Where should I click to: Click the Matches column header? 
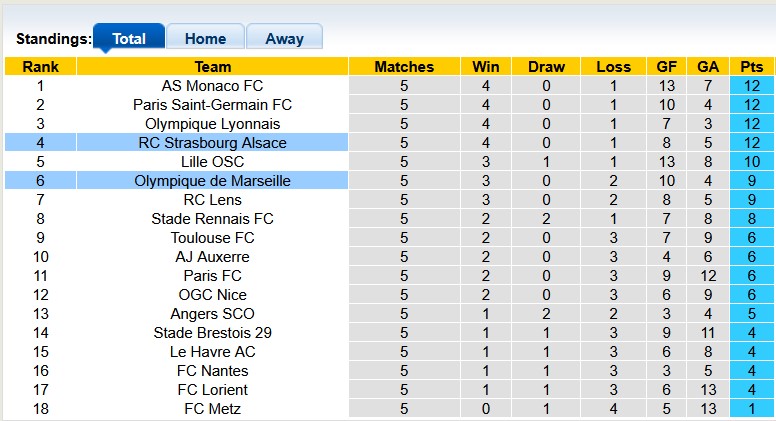(404, 67)
